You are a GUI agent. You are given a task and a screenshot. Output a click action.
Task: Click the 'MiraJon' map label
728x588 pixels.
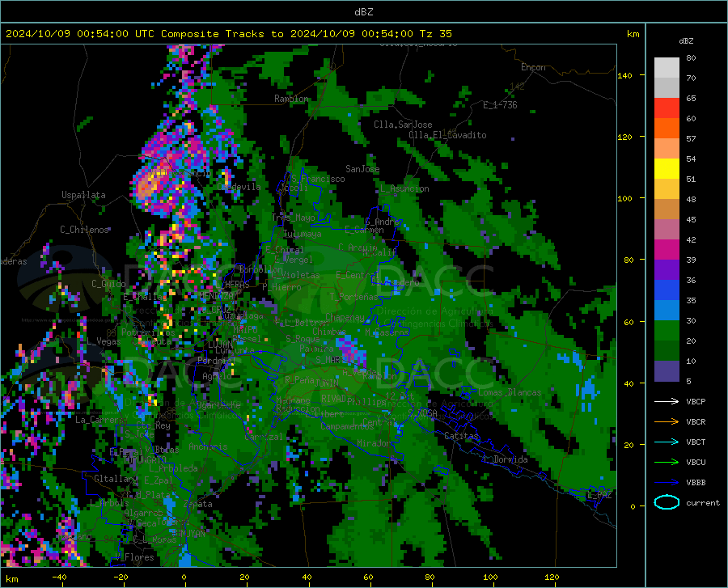coord(374,443)
